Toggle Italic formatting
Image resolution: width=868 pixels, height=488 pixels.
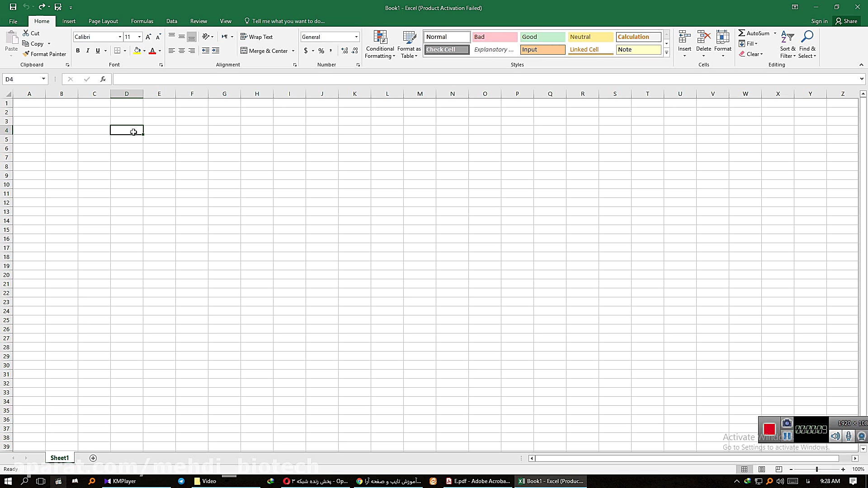click(88, 51)
